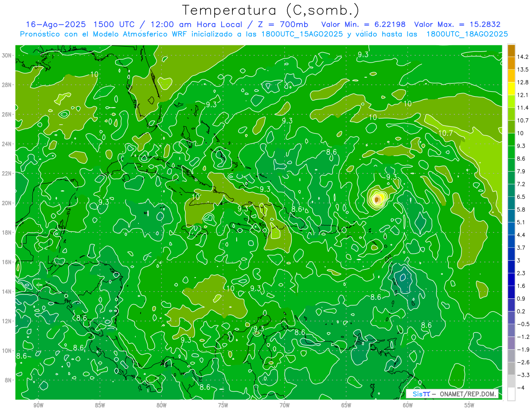532x411 pixels.
Task: Click the "-2.6" value on the color scale
Action: pos(523,362)
